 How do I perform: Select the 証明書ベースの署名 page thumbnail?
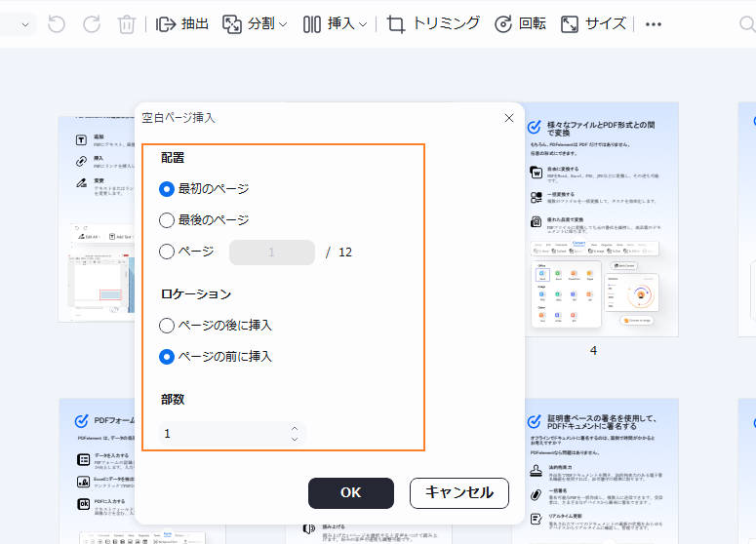pos(601,471)
